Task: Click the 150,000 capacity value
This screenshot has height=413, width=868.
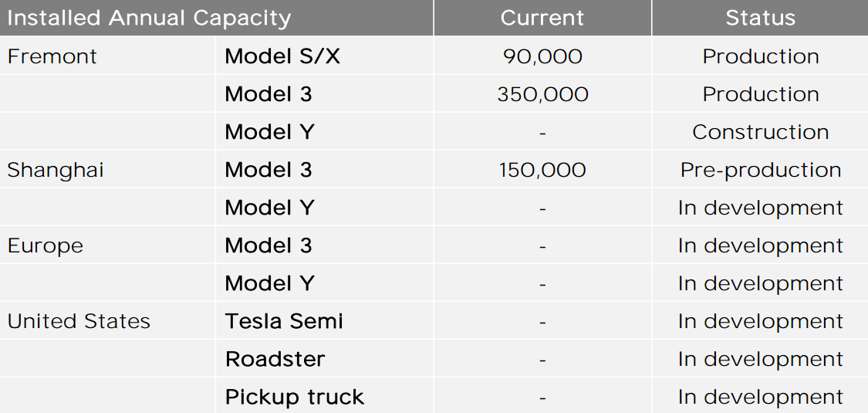Action: tap(542, 170)
